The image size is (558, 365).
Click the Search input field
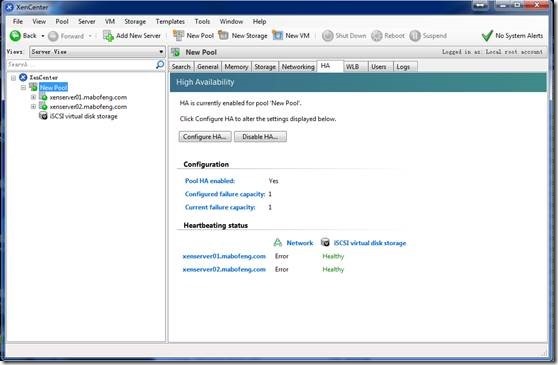pyautogui.click(x=81, y=64)
